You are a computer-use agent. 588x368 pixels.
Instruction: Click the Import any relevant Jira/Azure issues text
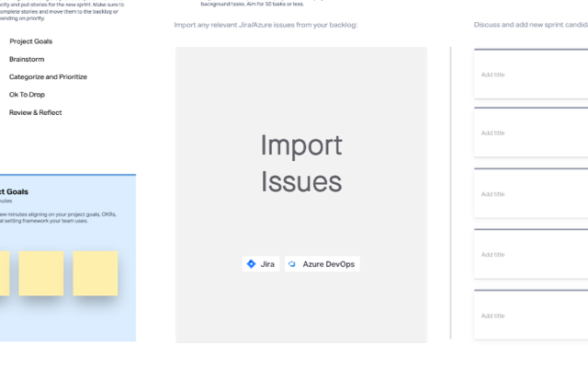266,25
